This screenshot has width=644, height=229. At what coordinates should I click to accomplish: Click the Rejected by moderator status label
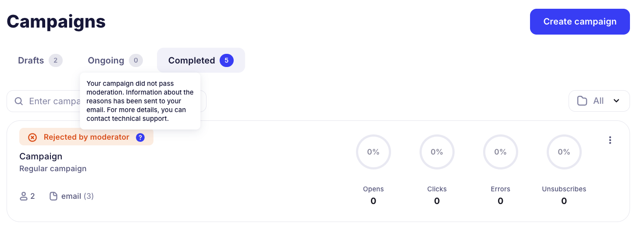86,137
